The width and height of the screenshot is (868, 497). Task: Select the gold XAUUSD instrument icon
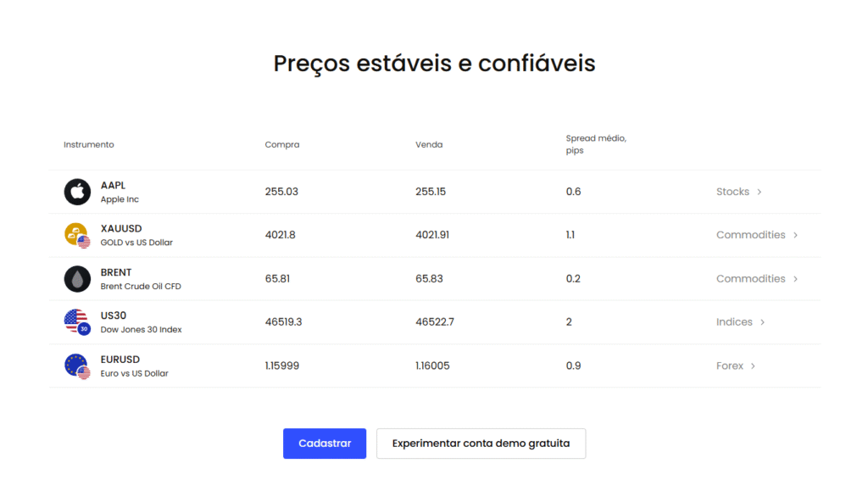pos(77,235)
